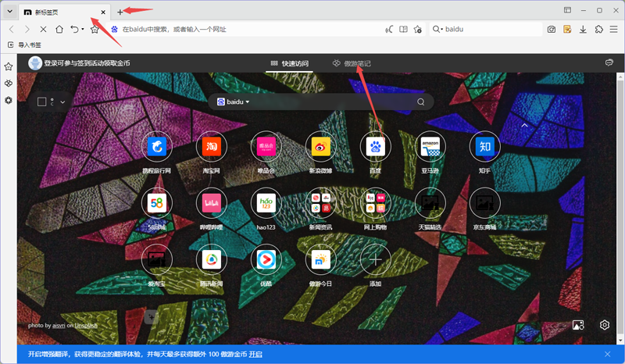
Task: Open the Youku video shortcut
Action: point(266,258)
